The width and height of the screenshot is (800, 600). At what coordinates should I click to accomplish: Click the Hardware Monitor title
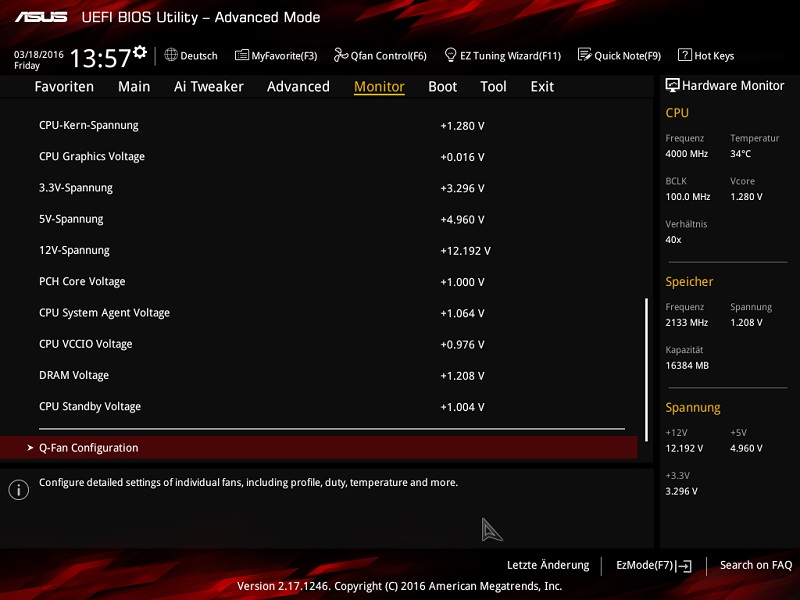pos(733,86)
